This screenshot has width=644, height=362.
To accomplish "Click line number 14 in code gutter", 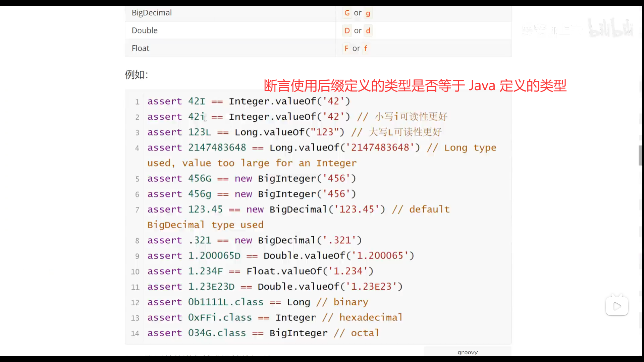I will coord(135,334).
